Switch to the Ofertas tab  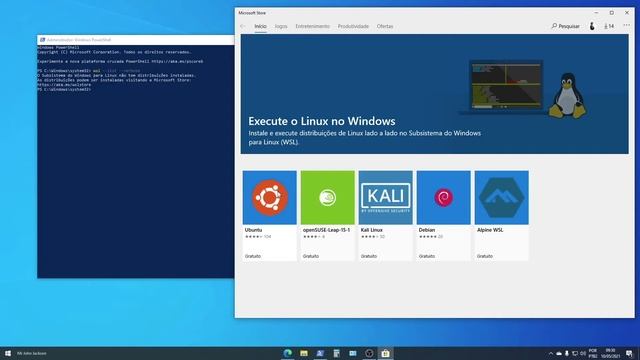coord(385,26)
